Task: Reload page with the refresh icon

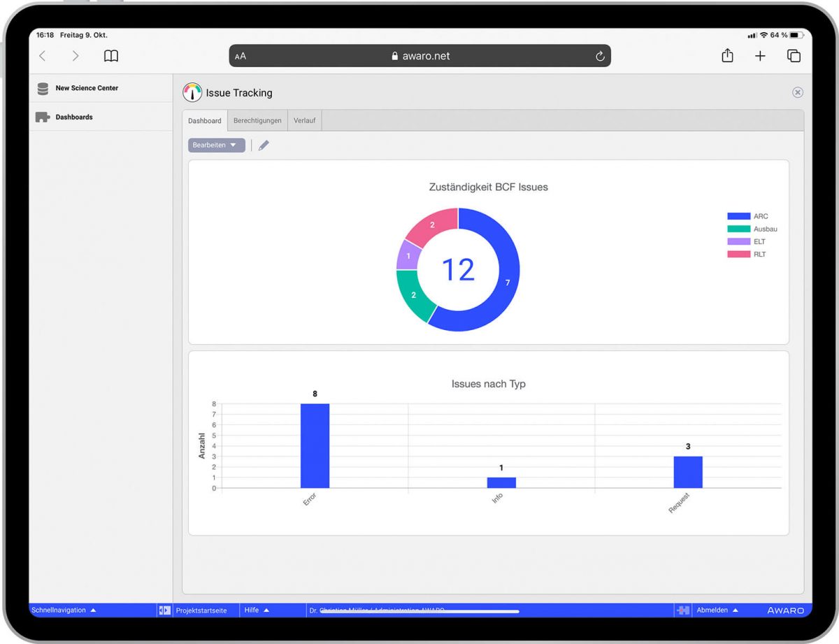Action: (600, 57)
